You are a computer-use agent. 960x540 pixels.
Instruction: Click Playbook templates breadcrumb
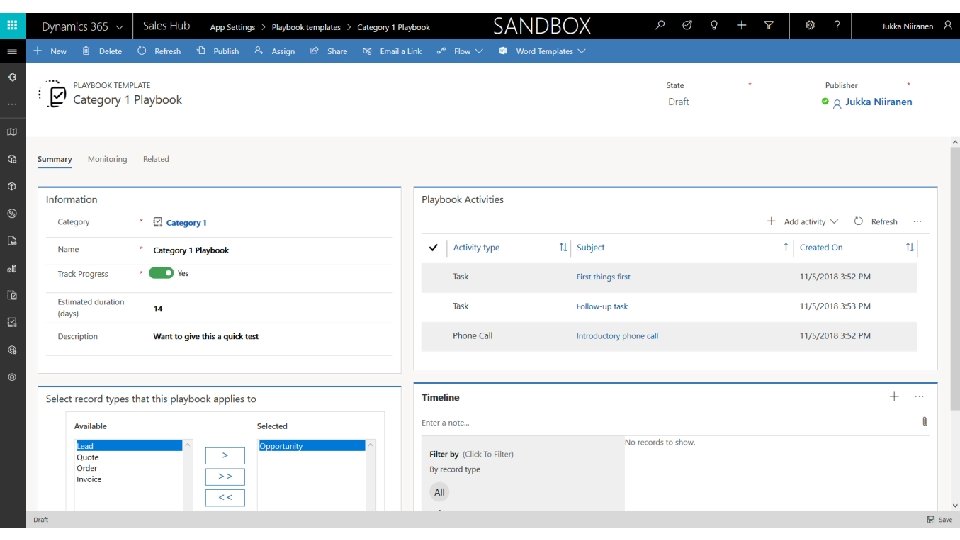point(306,27)
